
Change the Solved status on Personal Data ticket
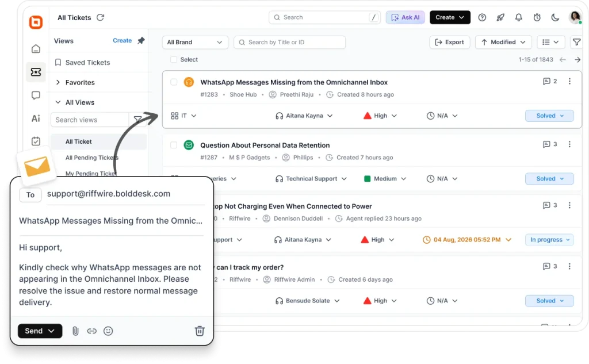click(549, 179)
